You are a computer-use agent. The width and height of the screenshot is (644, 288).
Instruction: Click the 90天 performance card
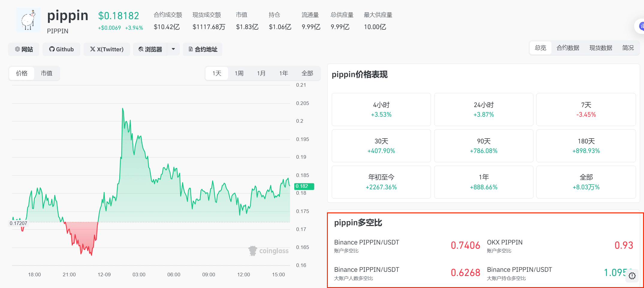(484, 146)
